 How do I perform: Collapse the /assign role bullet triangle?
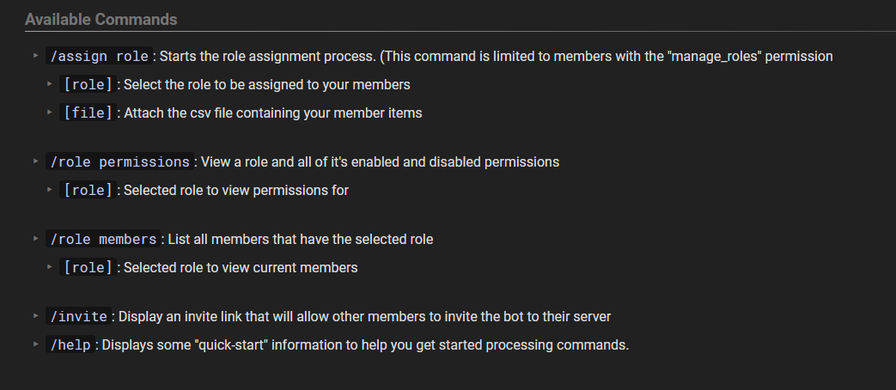click(x=35, y=55)
